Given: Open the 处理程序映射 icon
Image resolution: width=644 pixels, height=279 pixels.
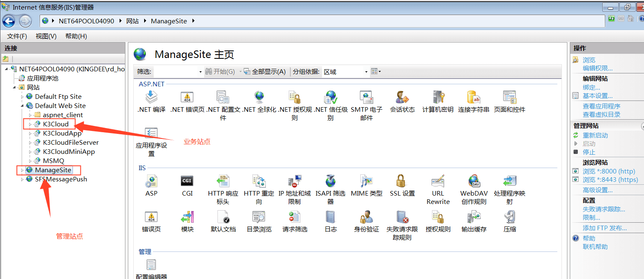Looking at the screenshot, I should [x=509, y=181].
